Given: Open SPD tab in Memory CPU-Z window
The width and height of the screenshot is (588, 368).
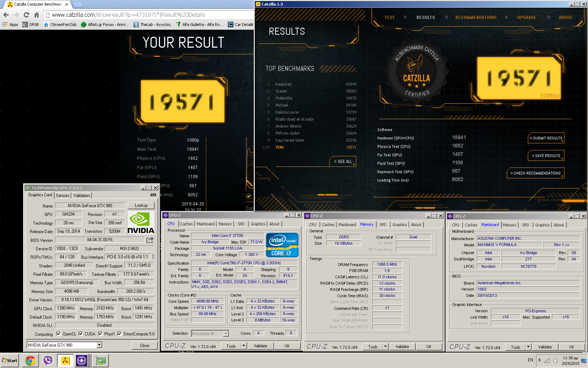Looking at the screenshot, I should 383,225.
